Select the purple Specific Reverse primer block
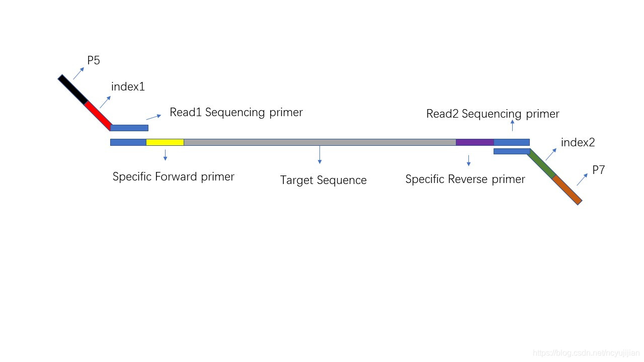 point(475,142)
